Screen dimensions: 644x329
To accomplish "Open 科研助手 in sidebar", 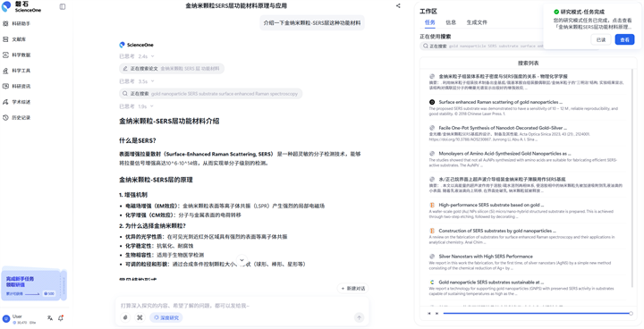I will tap(16, 23).
